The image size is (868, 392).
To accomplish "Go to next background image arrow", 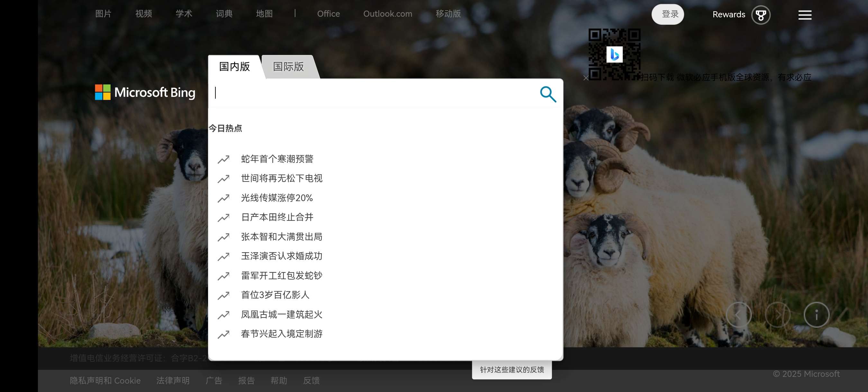I will click(x=777, y=315).
